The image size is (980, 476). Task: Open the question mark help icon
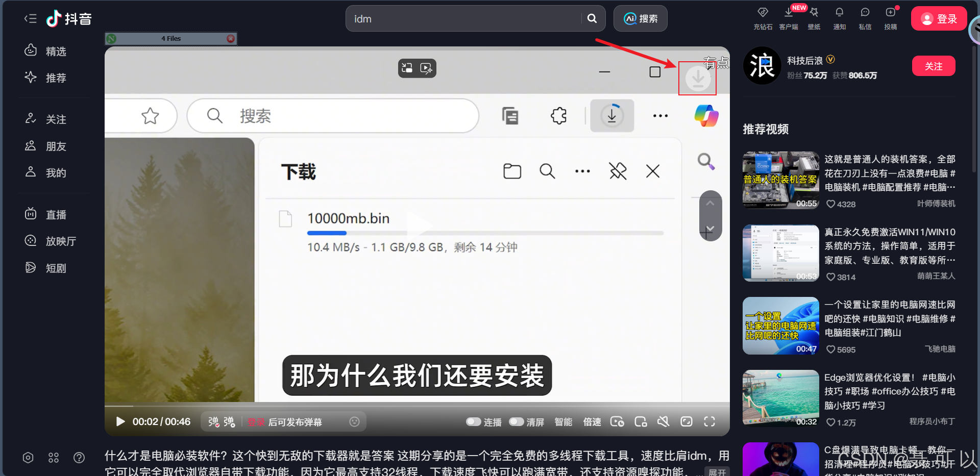79,458
